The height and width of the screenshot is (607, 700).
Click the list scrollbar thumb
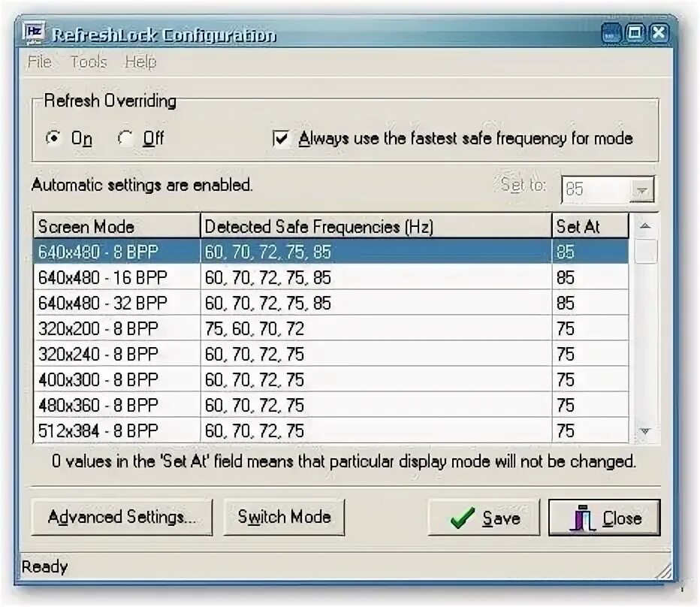point(645,252)
